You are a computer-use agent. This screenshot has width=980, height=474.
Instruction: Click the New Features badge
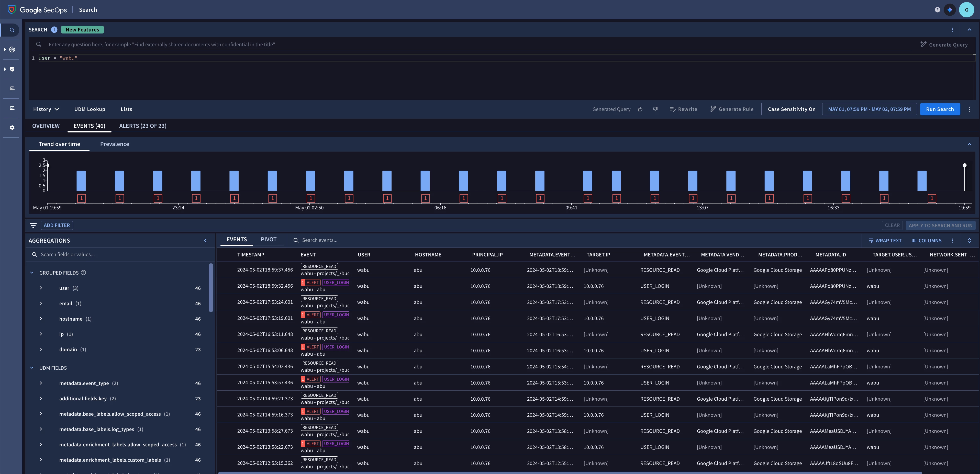pos(82,30)
